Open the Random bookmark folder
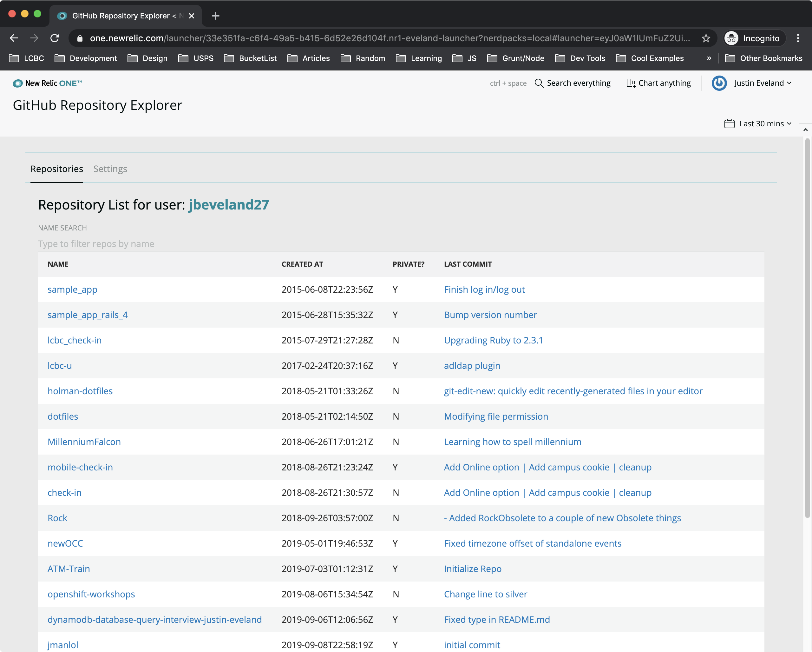 (x=363, y=58)
